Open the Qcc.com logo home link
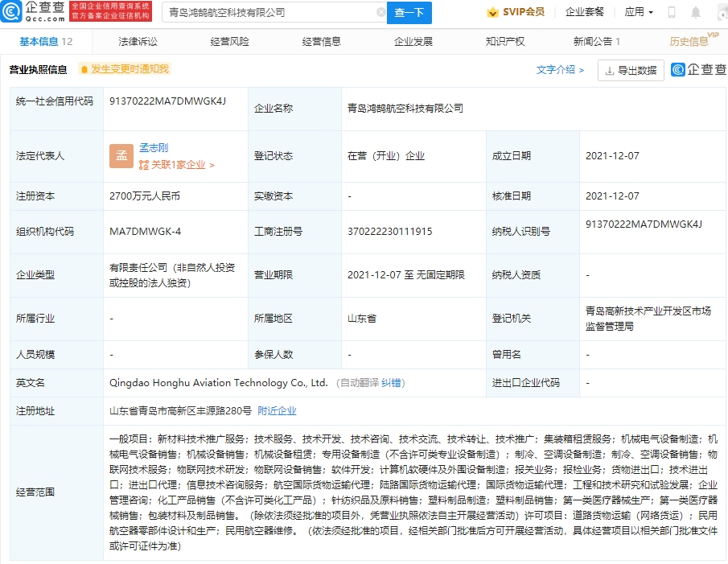The height and width of the screenshot is (564, 728). pyautogui.click(x=34, y=11)
